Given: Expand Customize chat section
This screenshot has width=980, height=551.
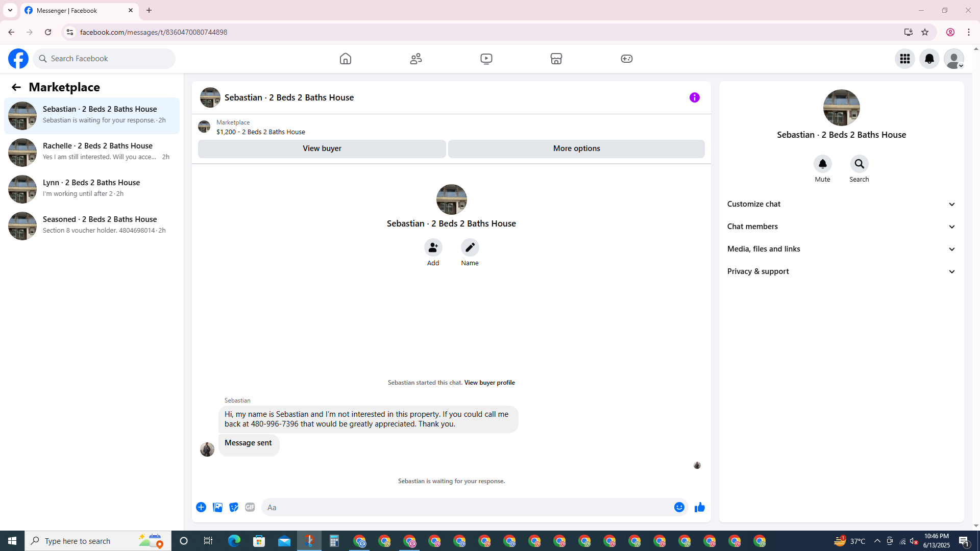Looking at the screenshot, I should 842,204.
